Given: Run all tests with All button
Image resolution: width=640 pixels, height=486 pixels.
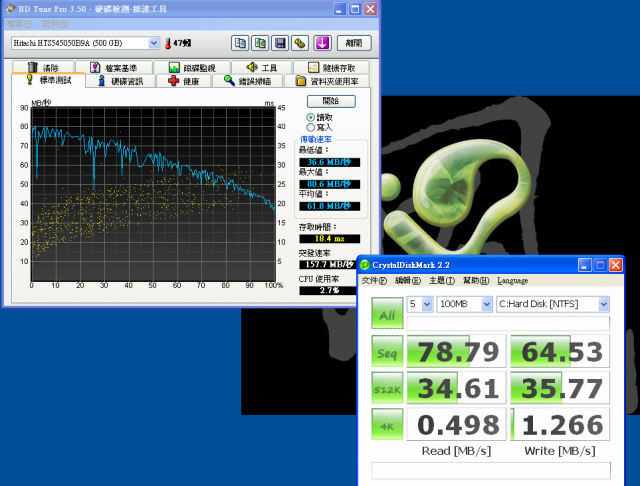Looking at the screenshot, I should click(387, 313).
